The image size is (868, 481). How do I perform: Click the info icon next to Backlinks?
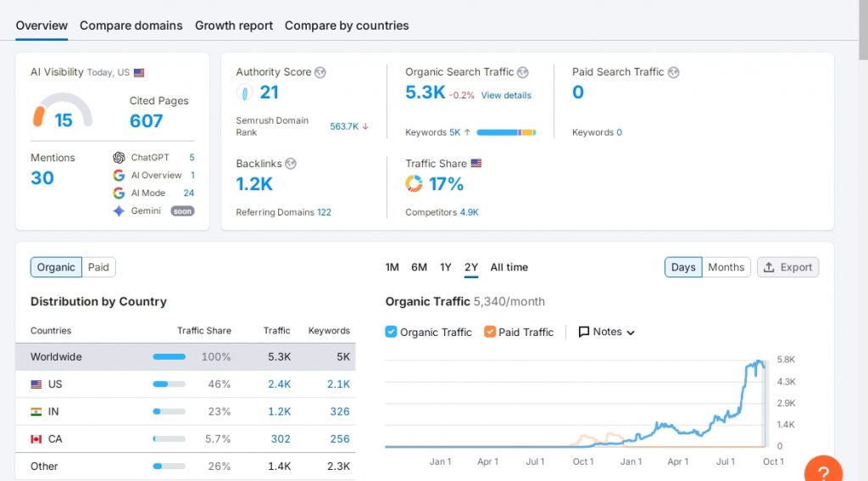(x=291, y=164)
